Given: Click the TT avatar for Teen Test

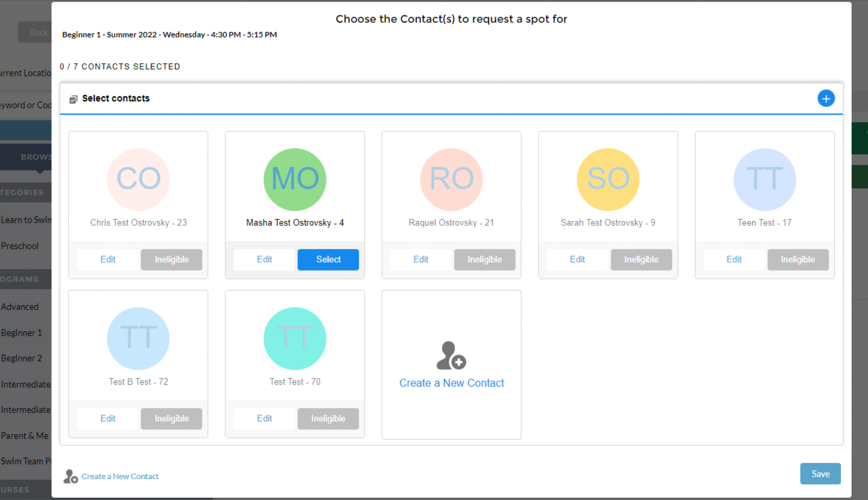Looking at the screenshot, I should coord(765,179).
